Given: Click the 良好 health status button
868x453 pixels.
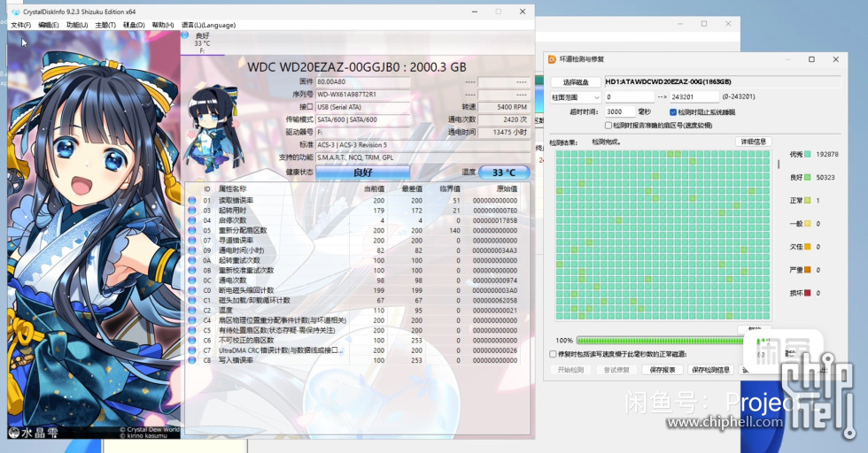Looking at the screenshot, I should (x=362, y=173).
